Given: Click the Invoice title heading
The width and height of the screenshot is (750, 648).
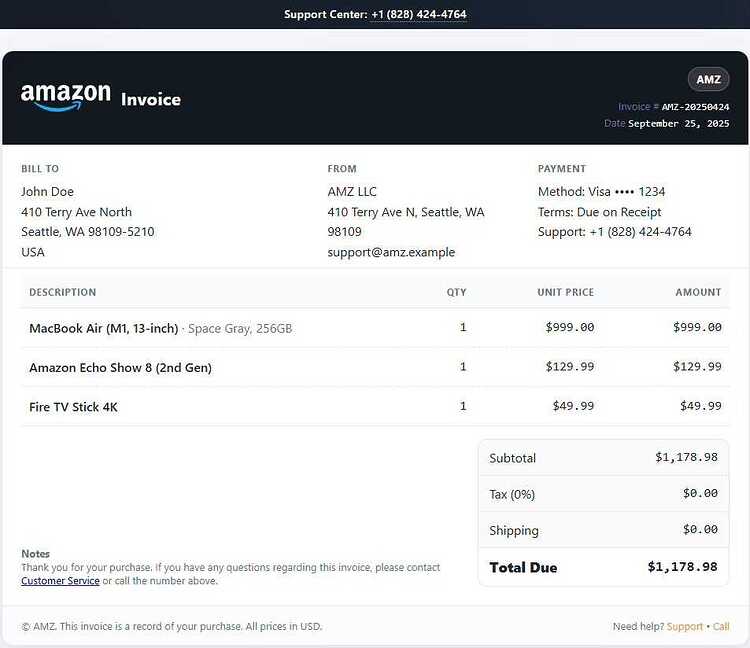Looking at the screenshot, I should click(151, 99).
